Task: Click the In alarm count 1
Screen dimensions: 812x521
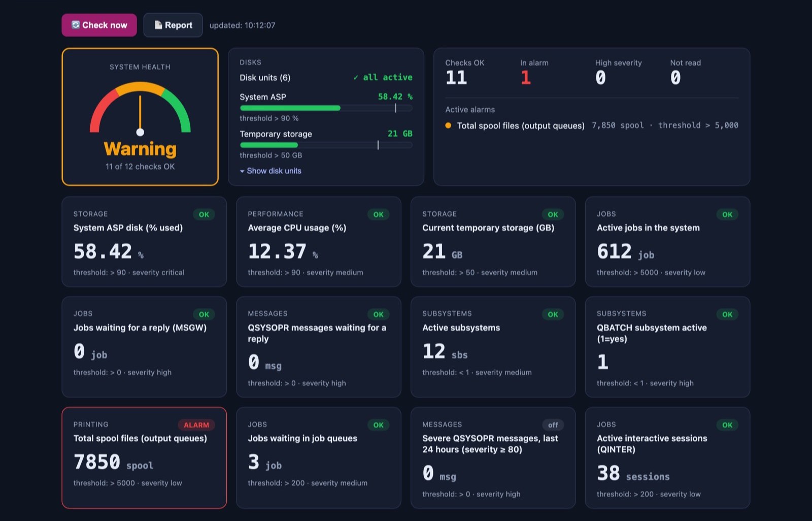Action: tap(526, 78)
